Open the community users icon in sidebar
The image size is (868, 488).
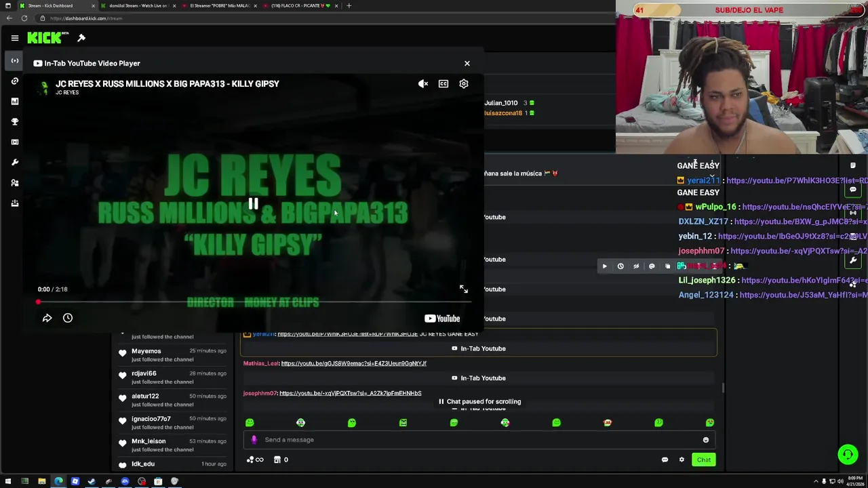14,183
